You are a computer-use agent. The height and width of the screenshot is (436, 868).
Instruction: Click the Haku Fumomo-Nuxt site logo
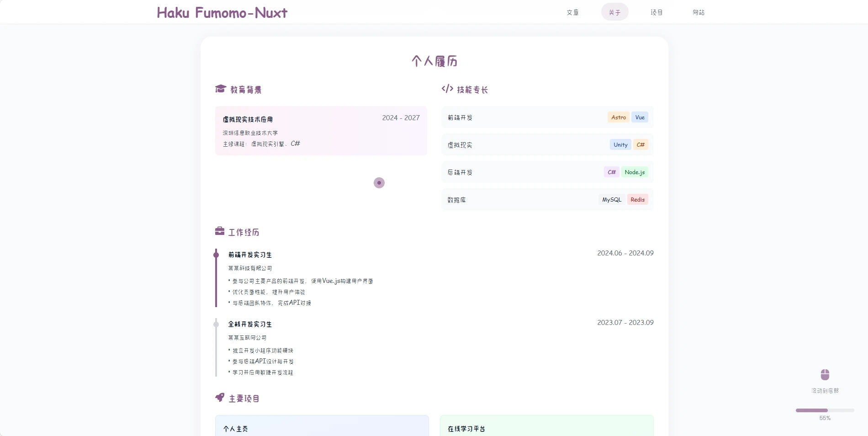click(222, 12)
